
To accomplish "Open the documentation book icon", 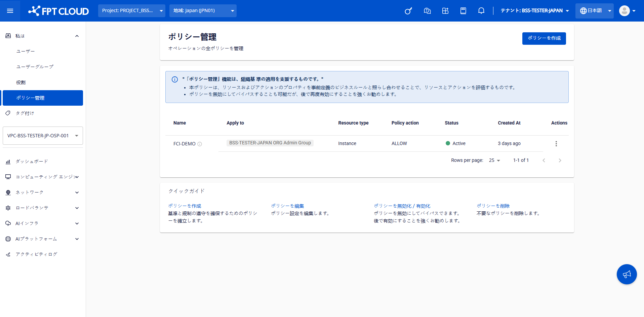I will click(463, 11).
